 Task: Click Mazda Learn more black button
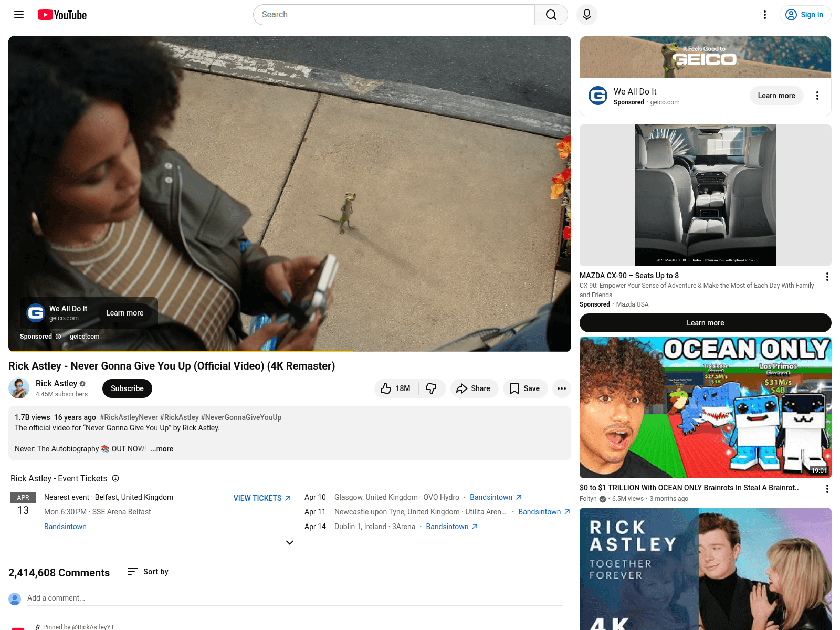tap(706, 323)
